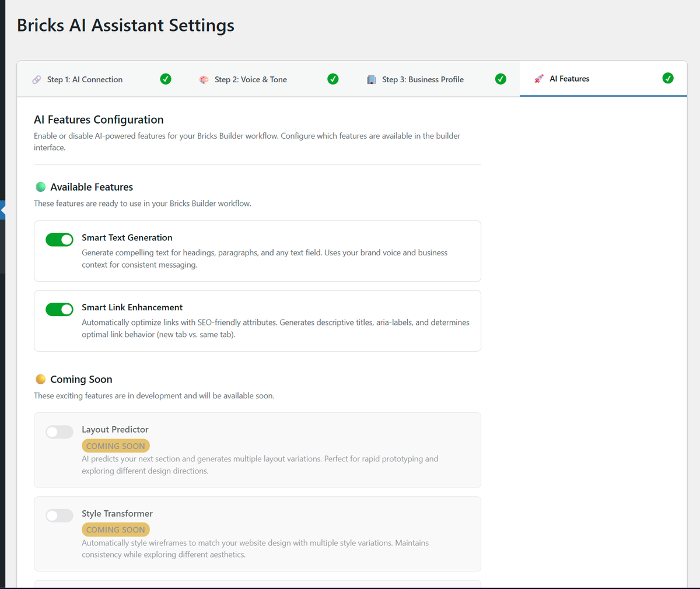Click the Smart Text Generation label

point(127,237)
